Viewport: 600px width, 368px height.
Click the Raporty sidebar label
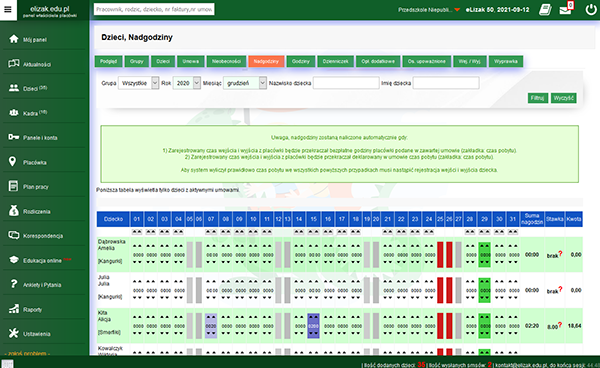click(32, 309)
